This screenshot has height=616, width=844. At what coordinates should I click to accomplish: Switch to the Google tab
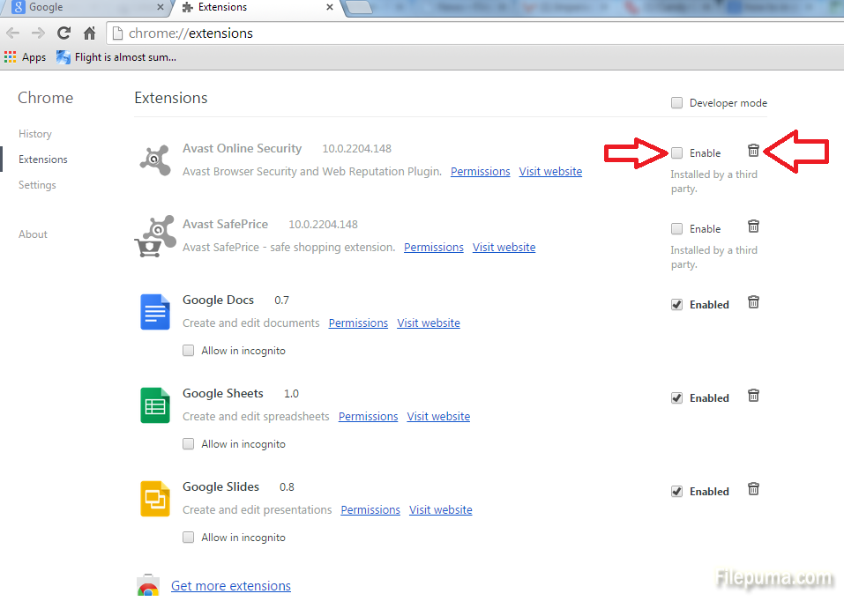84,8
